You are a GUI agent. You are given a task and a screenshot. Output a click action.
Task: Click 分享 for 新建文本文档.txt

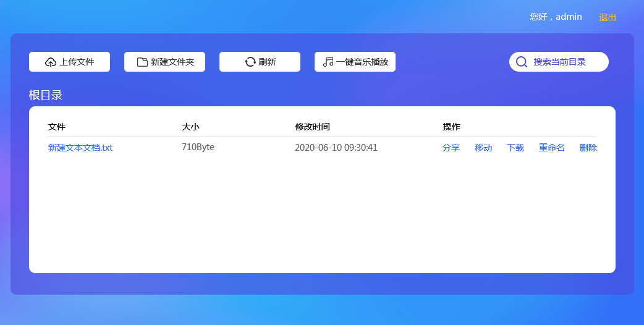pyautogui.click(x=451, y=148)
